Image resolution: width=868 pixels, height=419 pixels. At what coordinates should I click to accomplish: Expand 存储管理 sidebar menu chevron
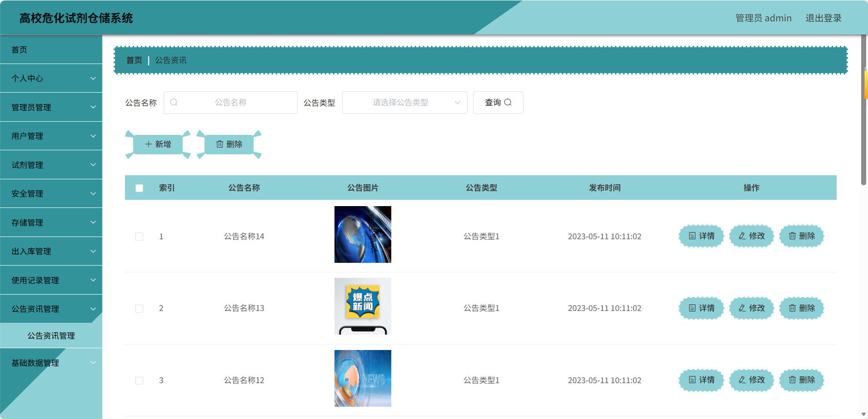[x=93, y=222]
